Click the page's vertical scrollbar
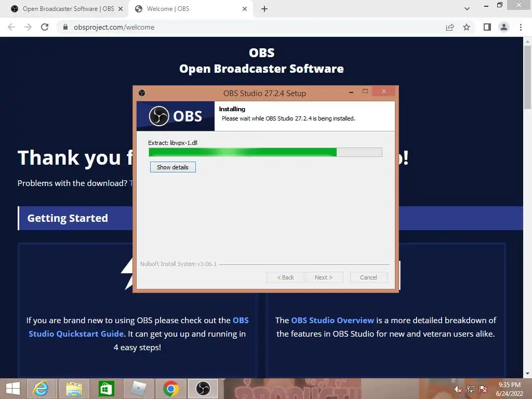This screenshot has height=399, width=532. coord(527,77)
